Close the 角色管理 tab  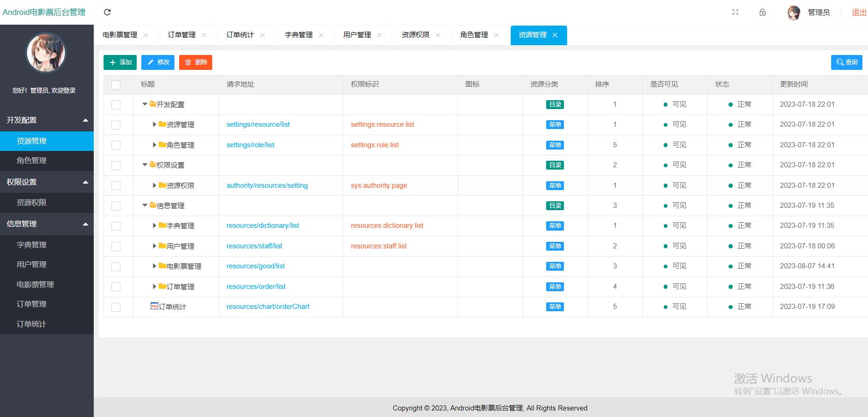coord(496,35)
